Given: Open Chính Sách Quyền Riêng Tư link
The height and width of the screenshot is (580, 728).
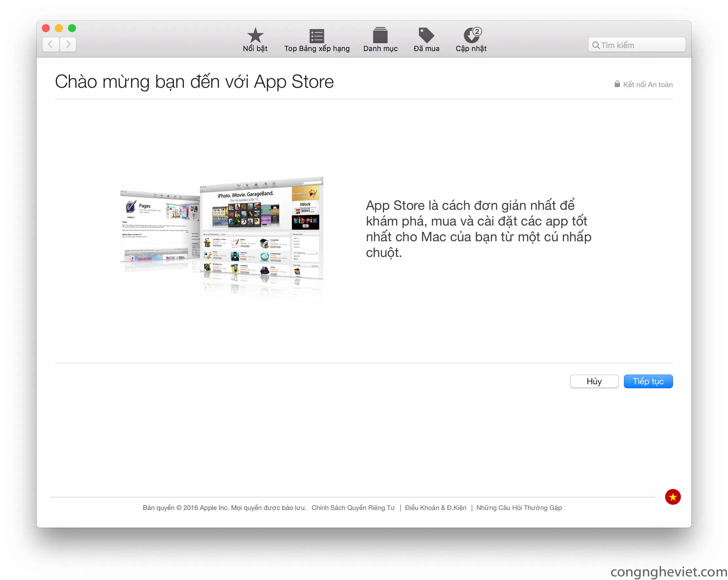Looking at the screenshot, I should tap(353, 507).
